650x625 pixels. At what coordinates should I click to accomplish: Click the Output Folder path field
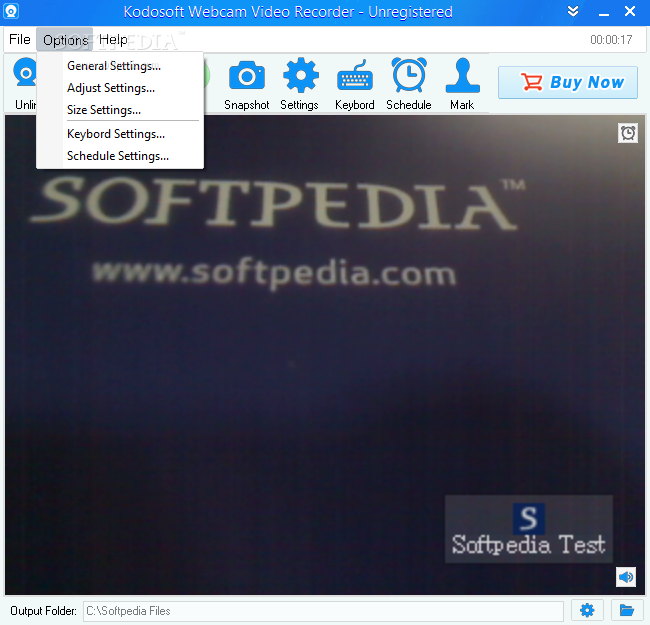click(323, 610)
